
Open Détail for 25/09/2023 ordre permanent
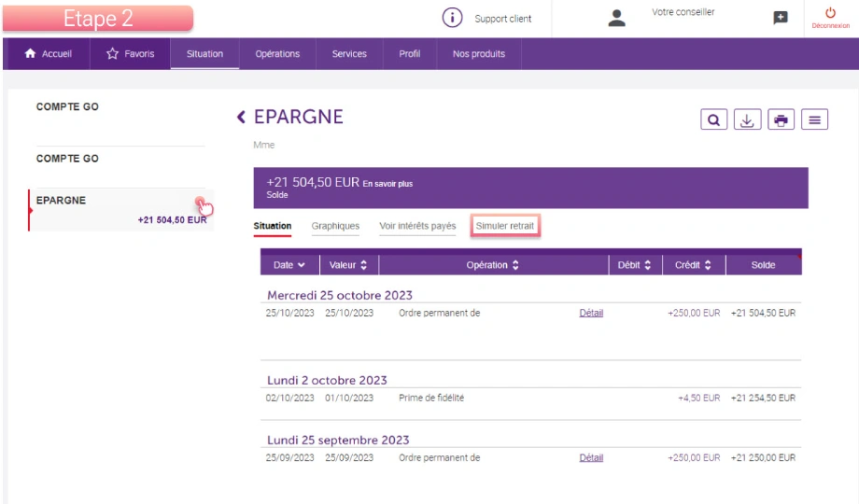pos(591,457)
